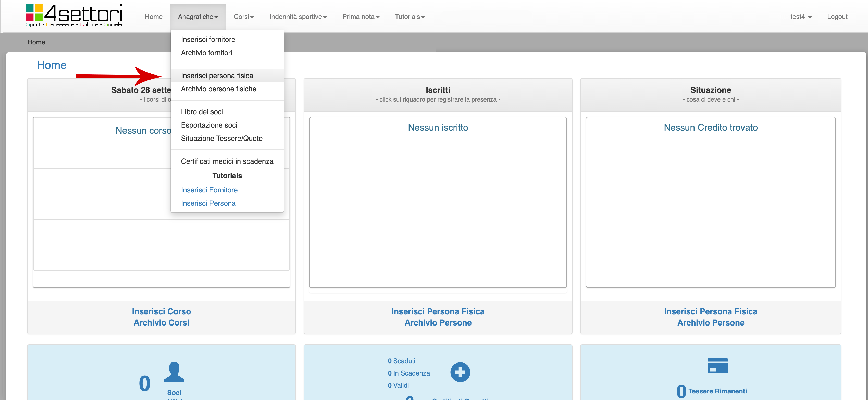Choose Archivio persone fisiche from menu
This screenshot has width=868, height=400.
pos(218,89)
